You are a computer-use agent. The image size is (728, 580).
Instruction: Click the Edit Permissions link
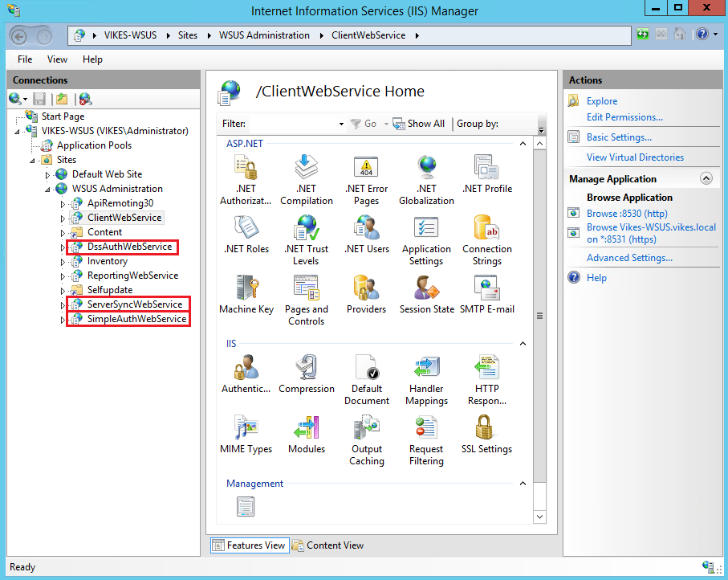[x=624, y=117]
